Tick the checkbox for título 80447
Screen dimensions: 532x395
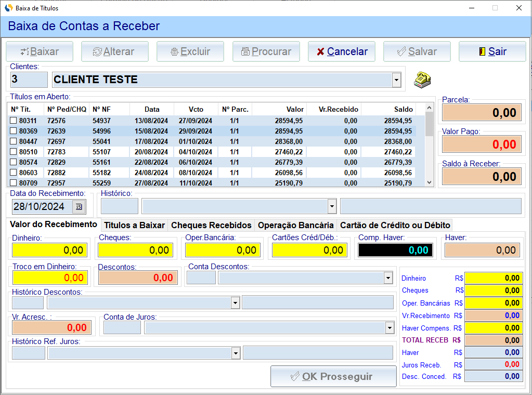point(14,141)
